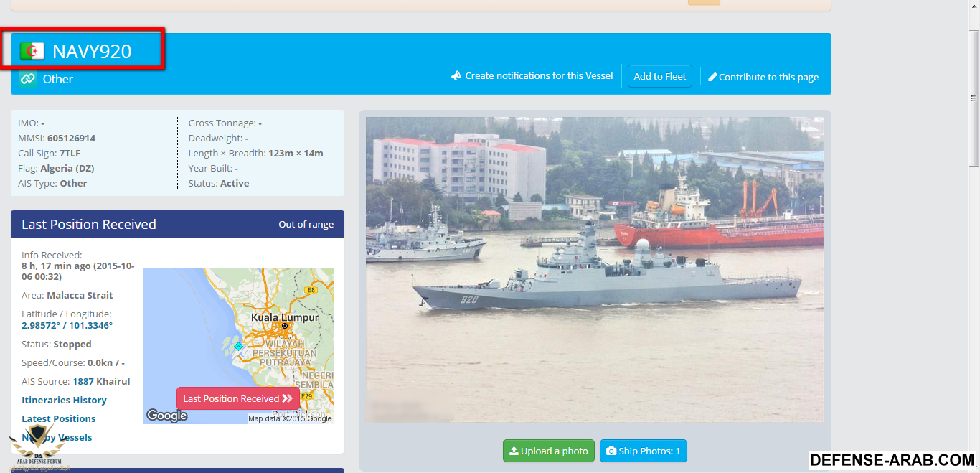Click the 2.98572° / 101.3346° coordinates link
This screenshot has height=473, width=980.
click(67, 325)
